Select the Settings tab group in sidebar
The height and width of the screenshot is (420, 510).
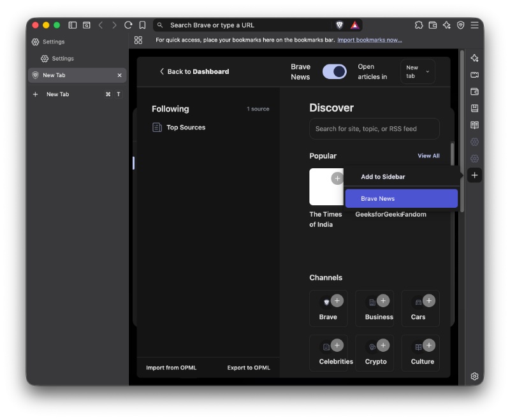tap(77, 41)
